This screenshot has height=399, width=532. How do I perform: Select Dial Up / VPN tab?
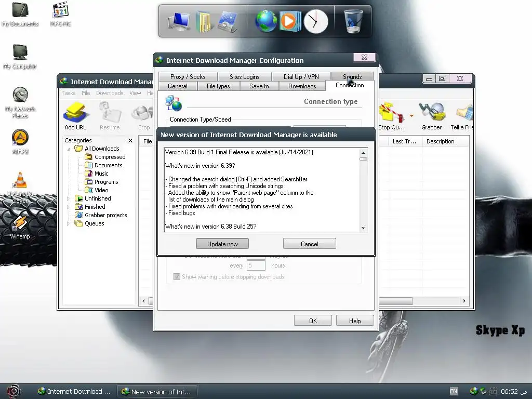pyautogui.click(x=301, y=77)
